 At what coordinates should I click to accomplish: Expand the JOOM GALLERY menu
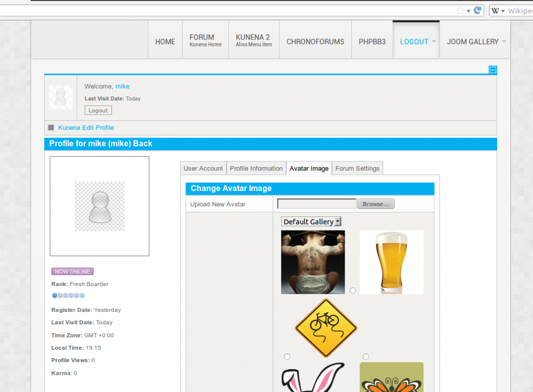coord(476,42)
